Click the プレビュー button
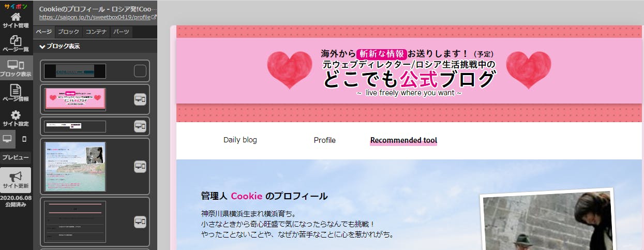Image resolution: width=644 pixels, height=250 pixels. coord(16,157)
